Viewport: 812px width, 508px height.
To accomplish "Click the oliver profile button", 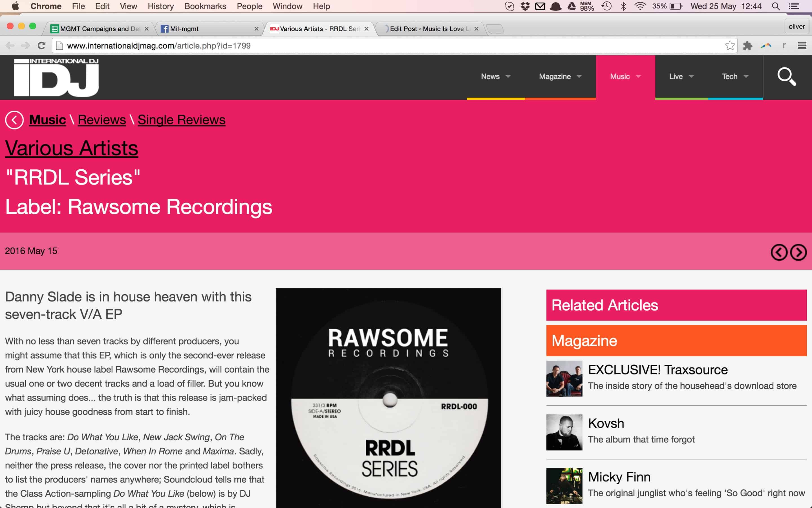I will point(796,27).
